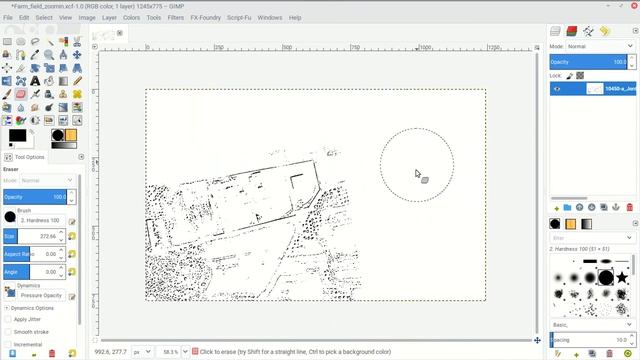Select the Text tool
This screenshot has height=360, width=640.
click(35, 81)
